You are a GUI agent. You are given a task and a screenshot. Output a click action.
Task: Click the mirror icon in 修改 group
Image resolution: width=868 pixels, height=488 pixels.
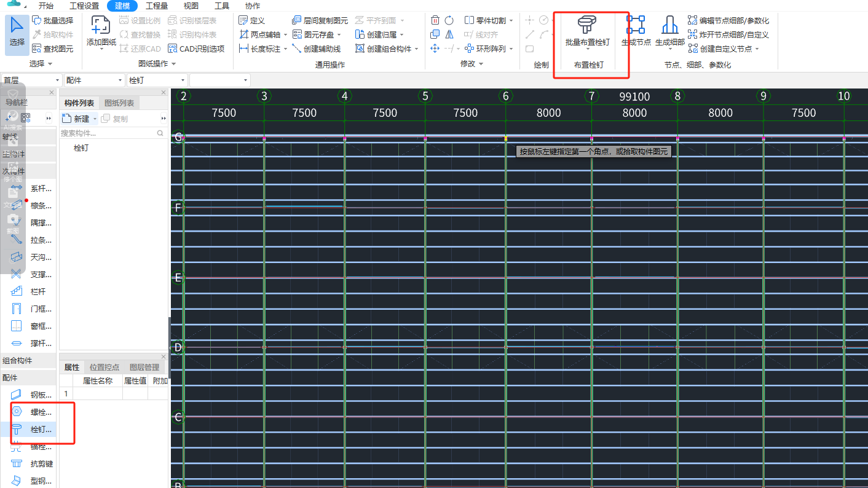[x=449, y=34]
